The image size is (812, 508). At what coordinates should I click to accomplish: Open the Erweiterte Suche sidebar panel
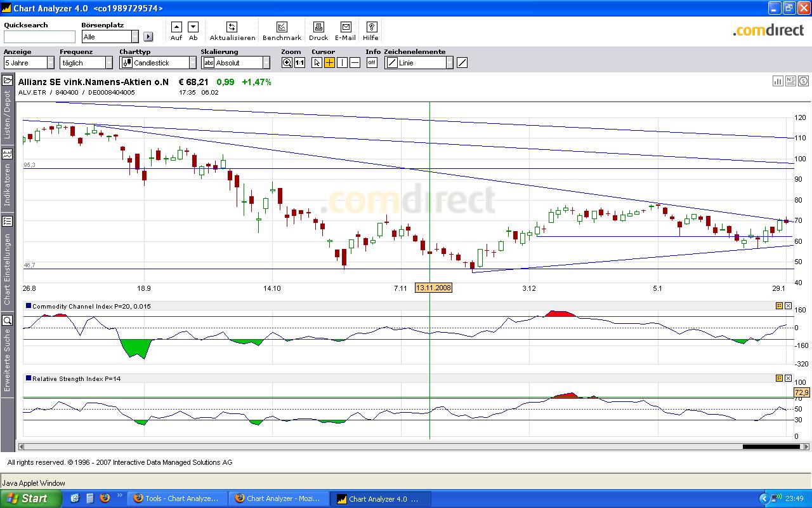coord(8,353)
